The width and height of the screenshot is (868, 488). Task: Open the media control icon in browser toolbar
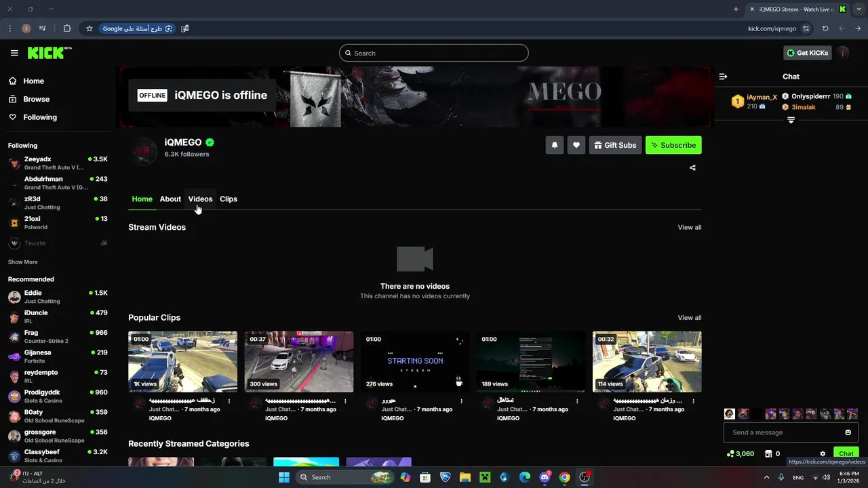click(43, 28)
